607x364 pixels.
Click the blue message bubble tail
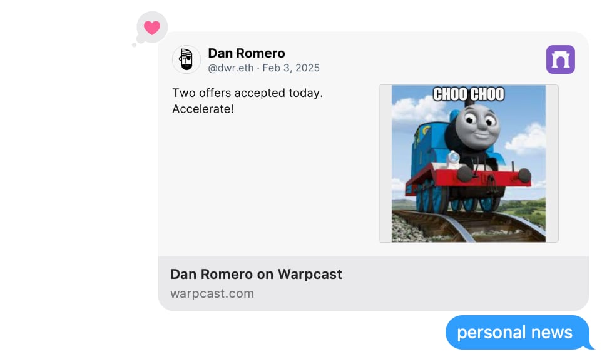(x=591, y=345)
